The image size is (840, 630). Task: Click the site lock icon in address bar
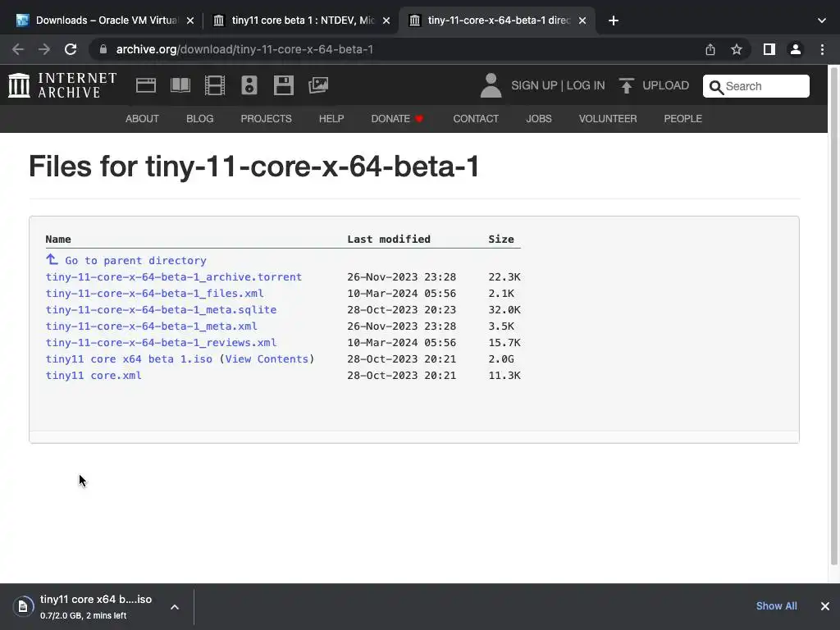coord(103,49)
